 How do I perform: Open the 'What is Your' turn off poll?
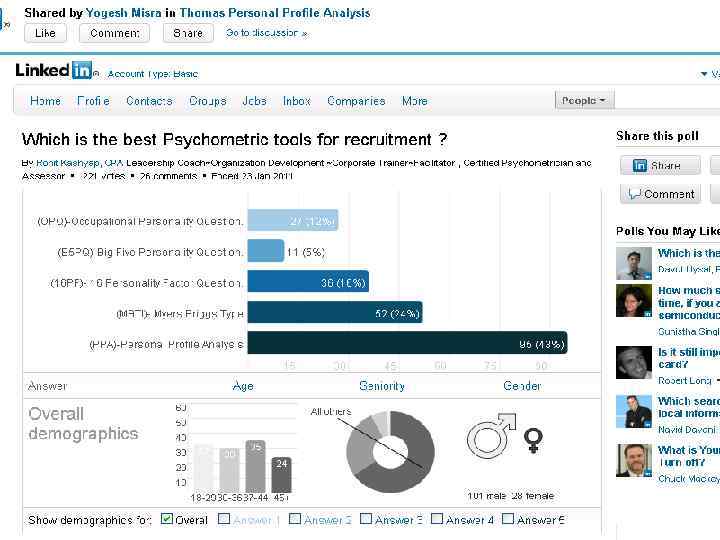pos(689,456)
